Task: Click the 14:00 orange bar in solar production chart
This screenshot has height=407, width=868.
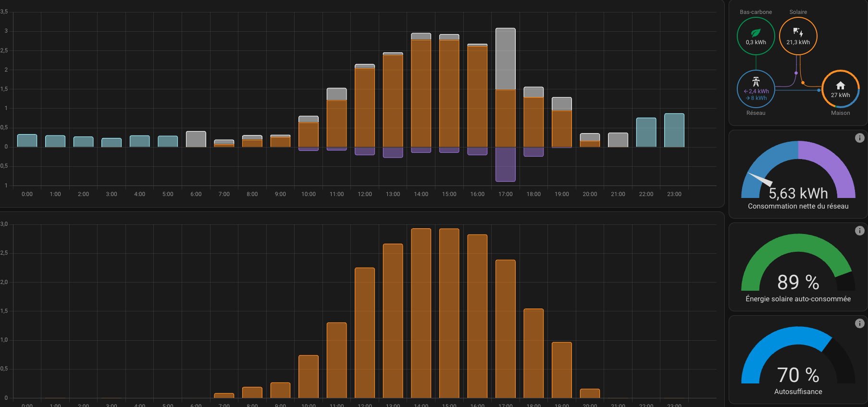Action: pyautogui.click(x=421, y=312)
